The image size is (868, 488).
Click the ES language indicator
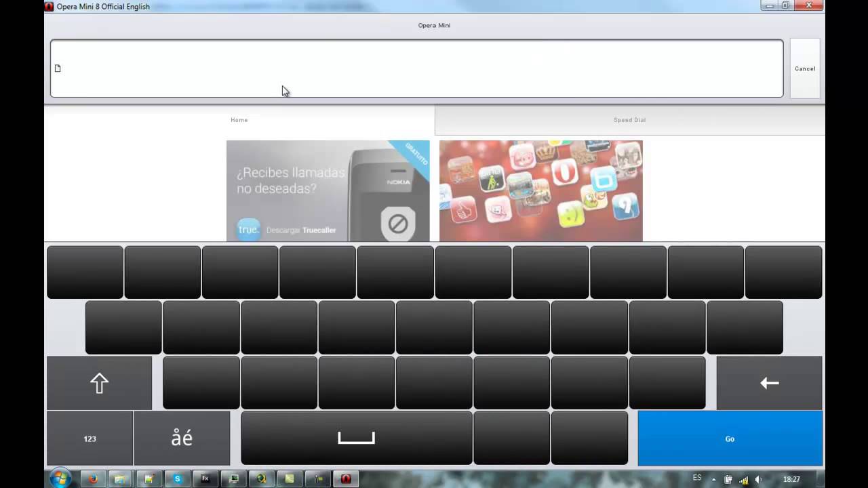[697, 478]
